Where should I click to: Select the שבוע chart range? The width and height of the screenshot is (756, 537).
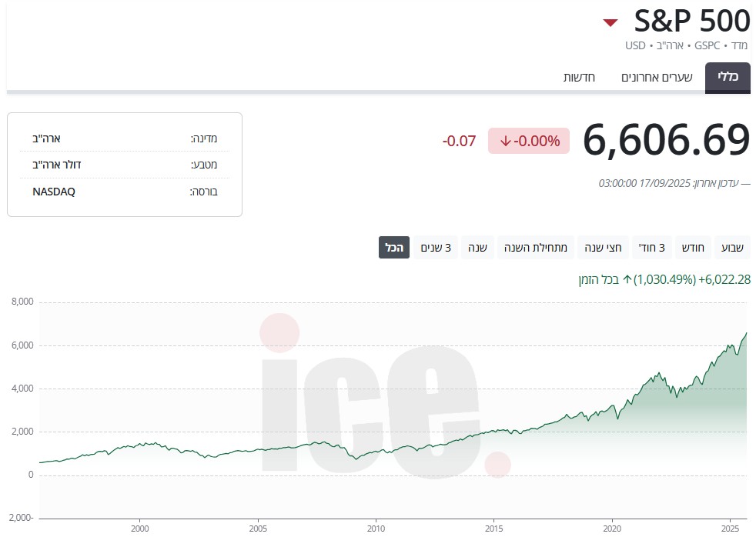(732, 248)
